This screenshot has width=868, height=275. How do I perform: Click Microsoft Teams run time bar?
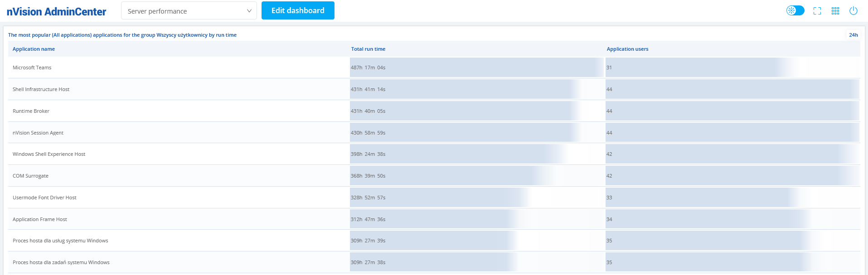pyautogui.click(x=476, y=68)
